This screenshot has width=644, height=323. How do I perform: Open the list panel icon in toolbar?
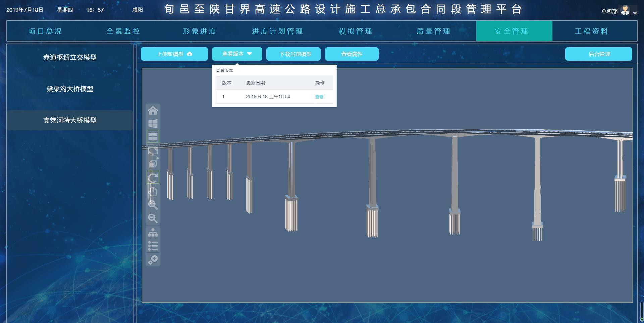(x=153, y=246)
